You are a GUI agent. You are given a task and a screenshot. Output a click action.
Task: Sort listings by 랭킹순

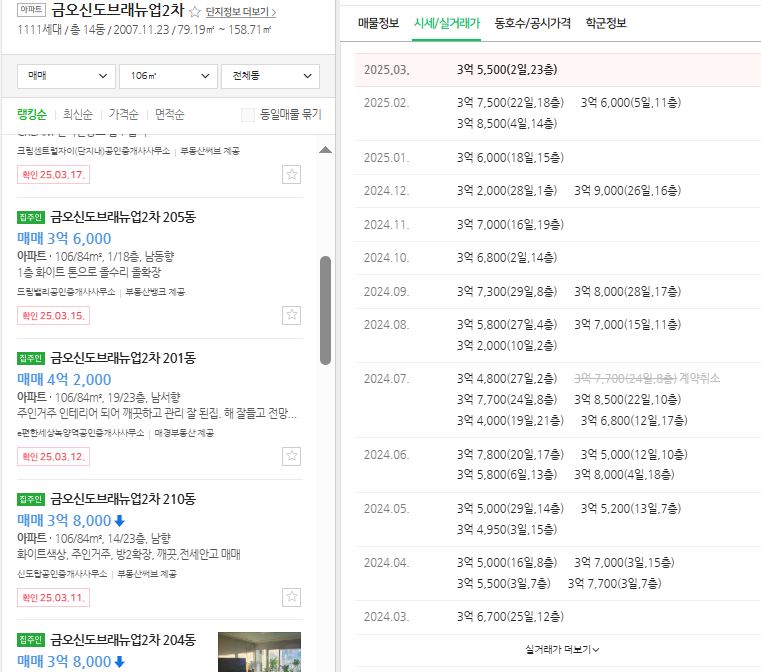point(32,115)
